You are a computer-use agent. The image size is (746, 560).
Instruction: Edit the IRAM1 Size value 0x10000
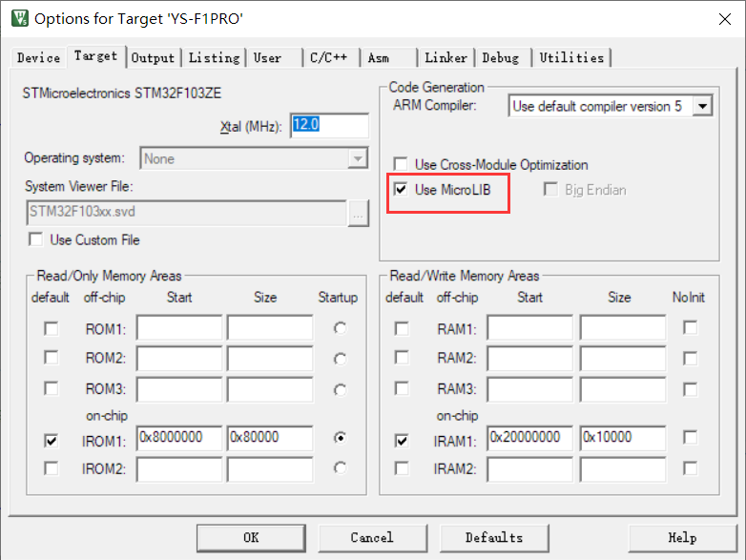pyautogui.click(x=623, y=438)
